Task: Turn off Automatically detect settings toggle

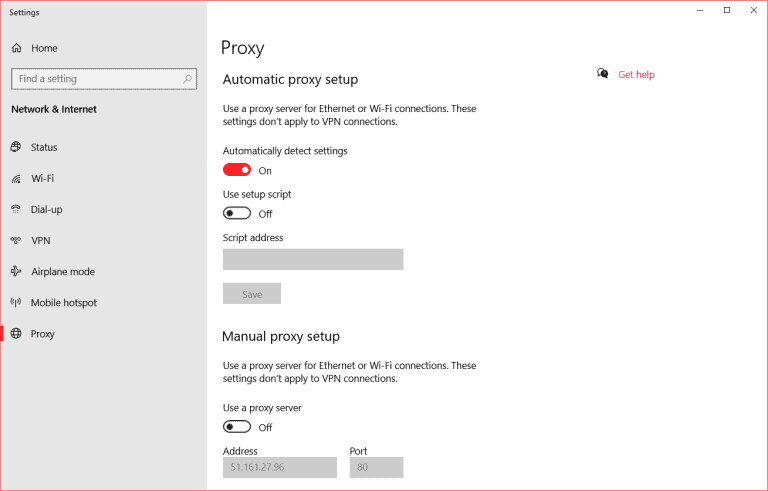Action: point(237,170)
